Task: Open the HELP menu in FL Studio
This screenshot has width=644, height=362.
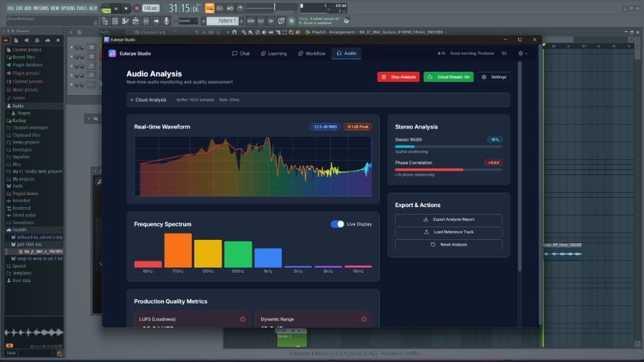Action: point(93,8)
